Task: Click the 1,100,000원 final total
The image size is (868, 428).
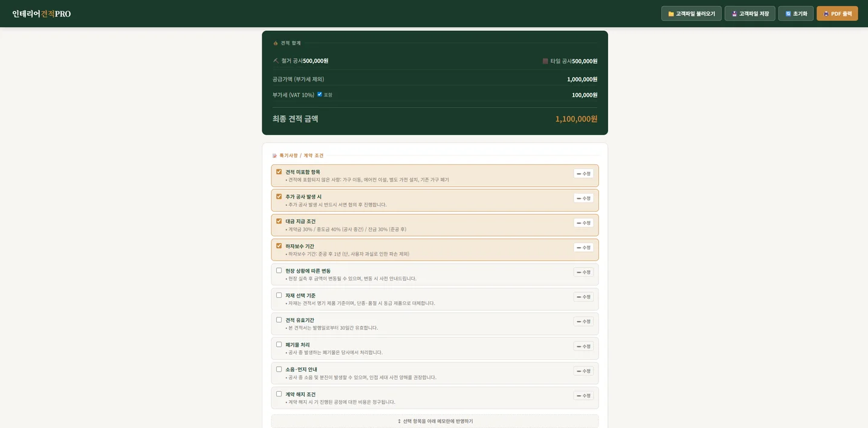Action: [x=576, y=119]
